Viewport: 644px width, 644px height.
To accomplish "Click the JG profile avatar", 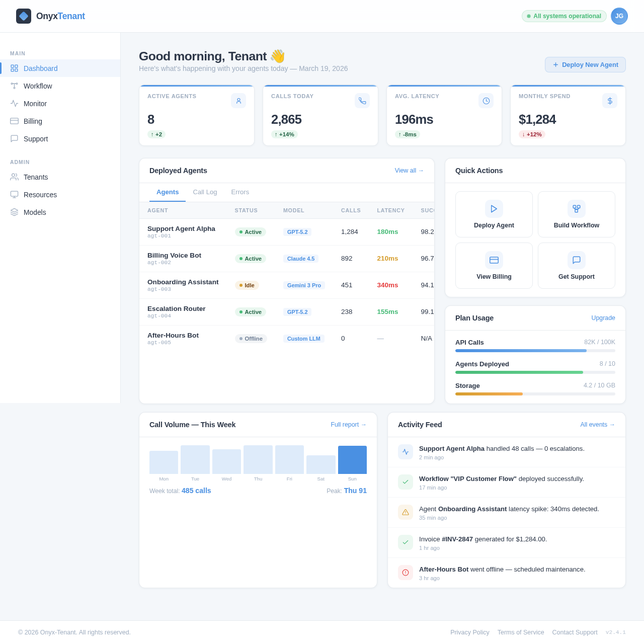I will (x=619, y=16).
